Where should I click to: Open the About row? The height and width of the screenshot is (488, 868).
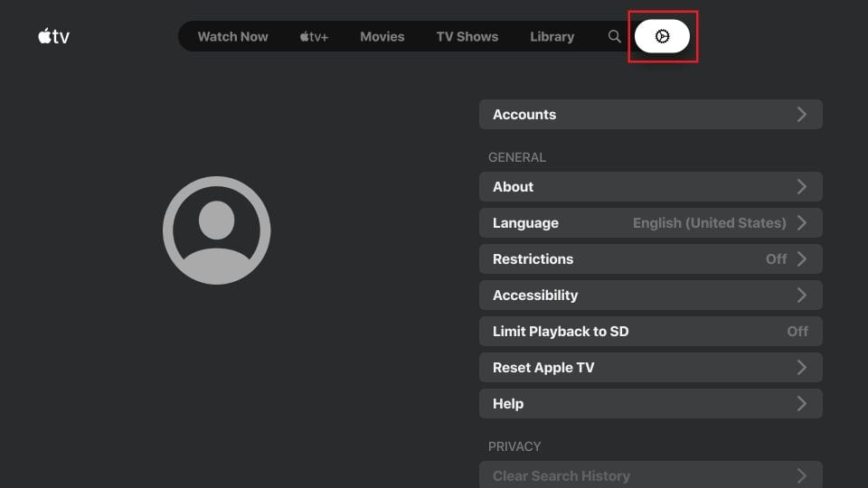click(x=651, y=187)
